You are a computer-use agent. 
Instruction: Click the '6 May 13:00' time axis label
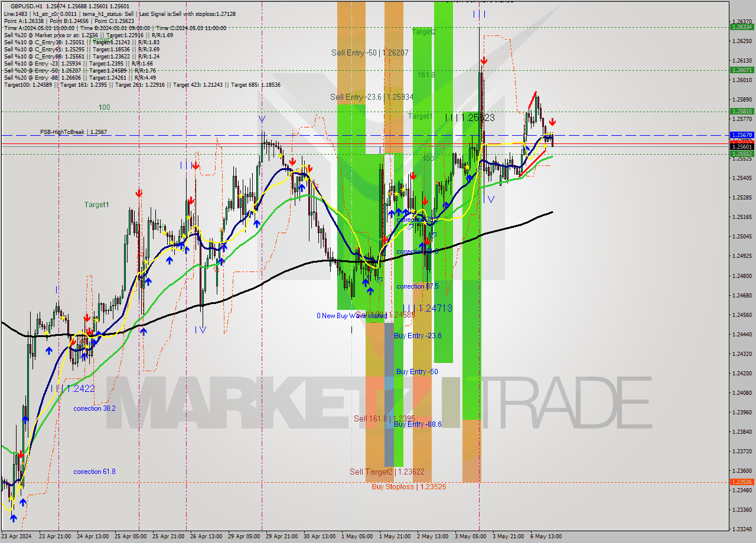pyautogui.click(x=545, y=537)
